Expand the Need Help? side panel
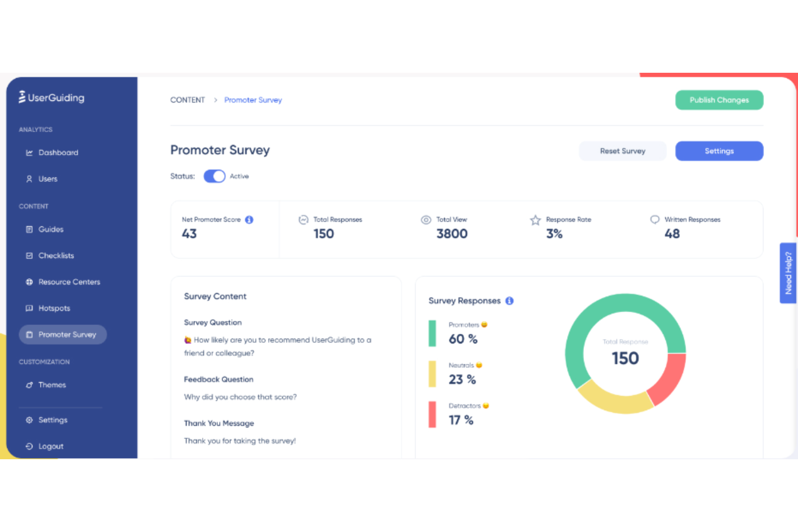The width and height of the screenshot is (798, 532). tap(788, 273)
